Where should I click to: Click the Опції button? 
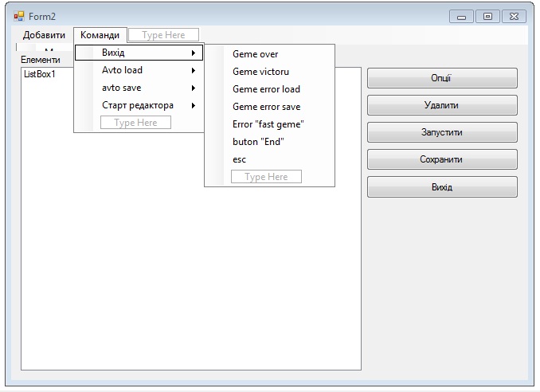click(x=442, y=78)
